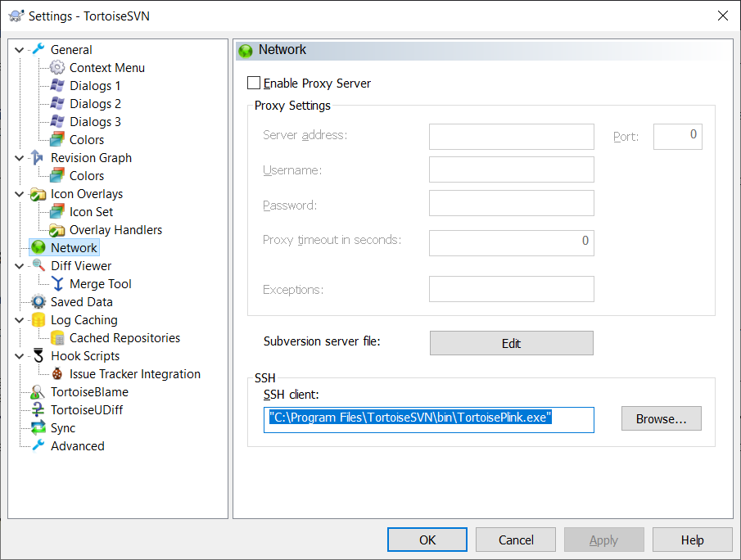The image size is (741, 560).
Task: Click the TortoiseUDiff icon
Action: pyautogui.click(x=38, y=409)
